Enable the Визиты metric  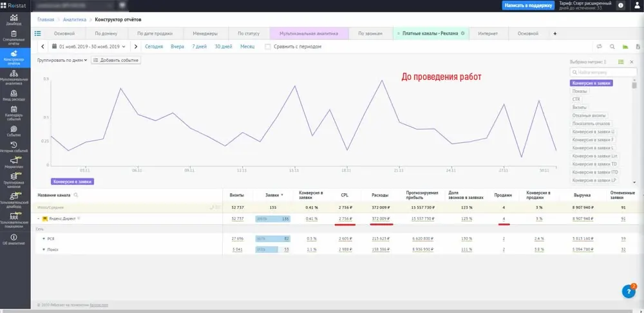pyautogui.click(x=580, y=107)
